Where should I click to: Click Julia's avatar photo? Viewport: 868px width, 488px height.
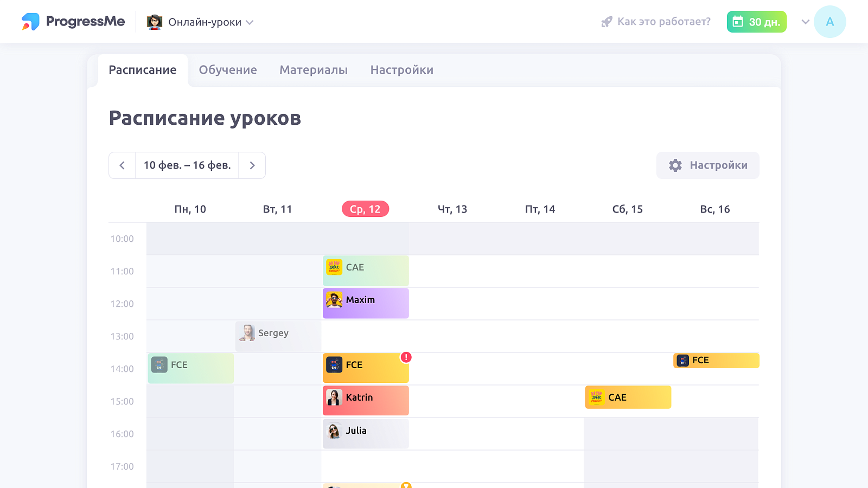(334, 431)
